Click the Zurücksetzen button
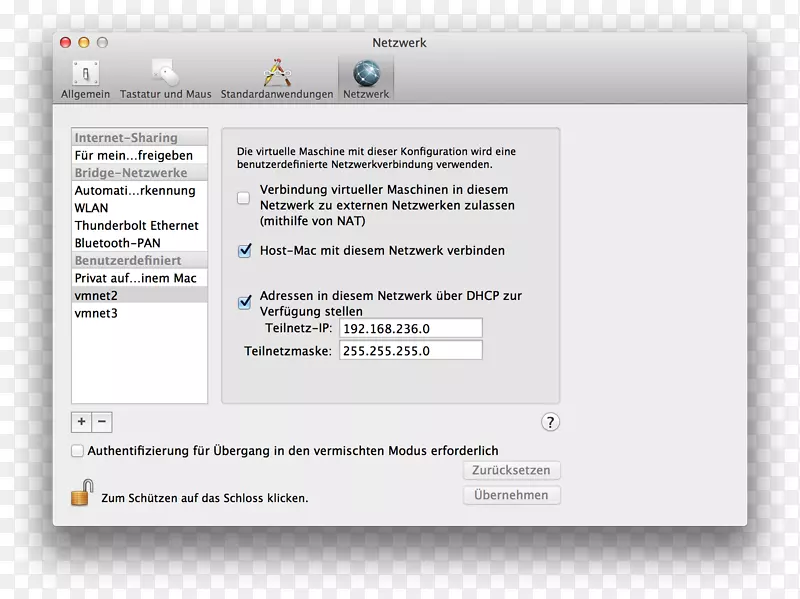This screenshot has width=800, height=599. [x=511, y=470]
